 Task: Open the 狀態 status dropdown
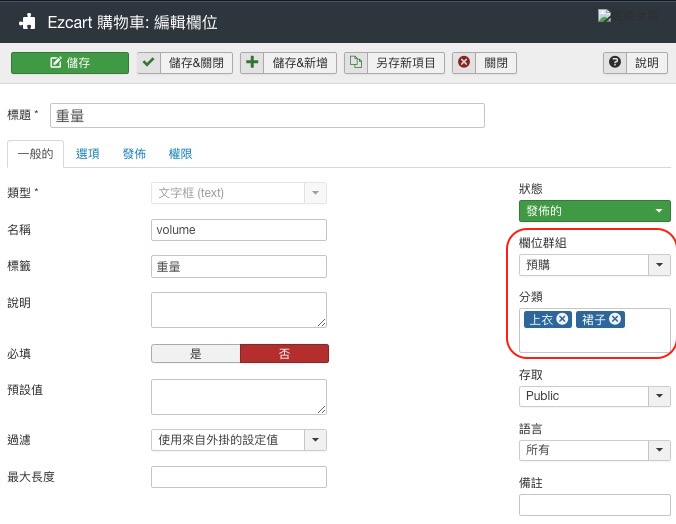coord(594,211)
